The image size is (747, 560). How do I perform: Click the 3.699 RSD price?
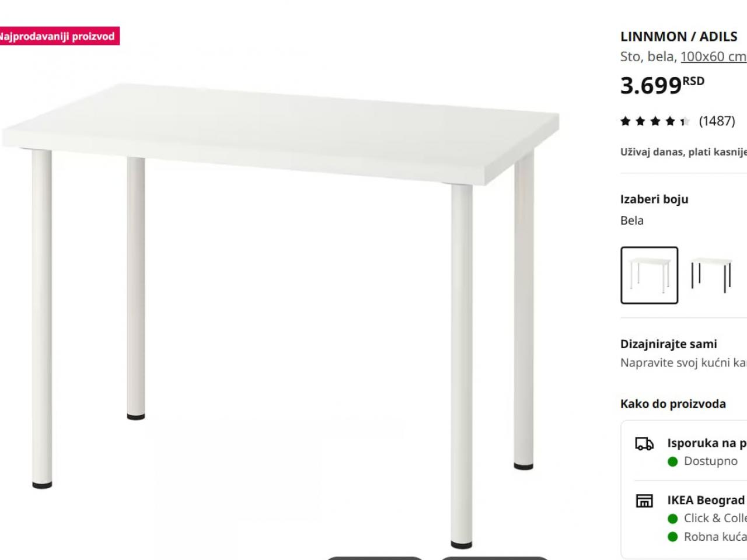click(662, 85)
